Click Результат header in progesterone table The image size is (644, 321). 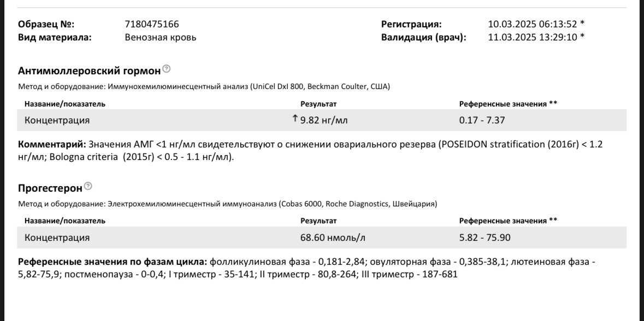(318, 221)
